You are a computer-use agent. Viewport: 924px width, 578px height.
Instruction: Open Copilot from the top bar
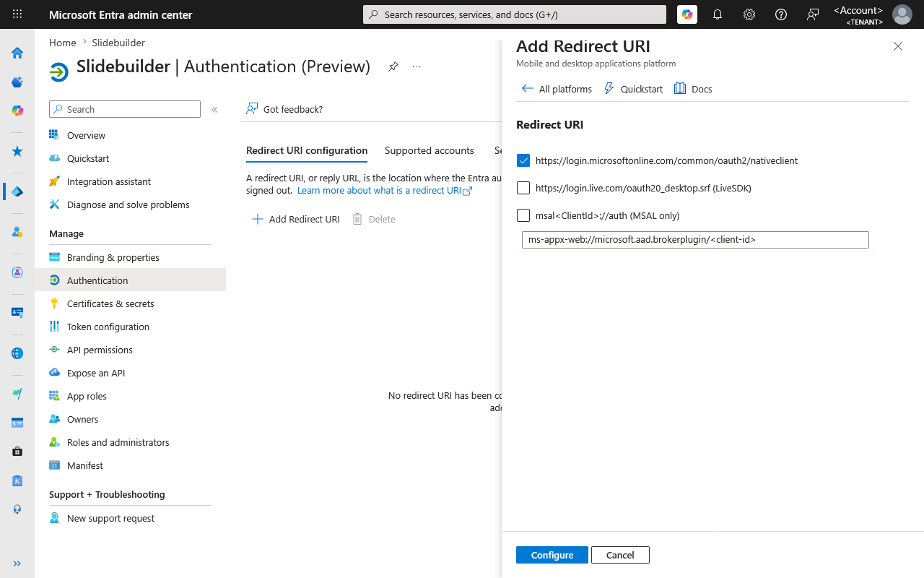click(687, 14)
